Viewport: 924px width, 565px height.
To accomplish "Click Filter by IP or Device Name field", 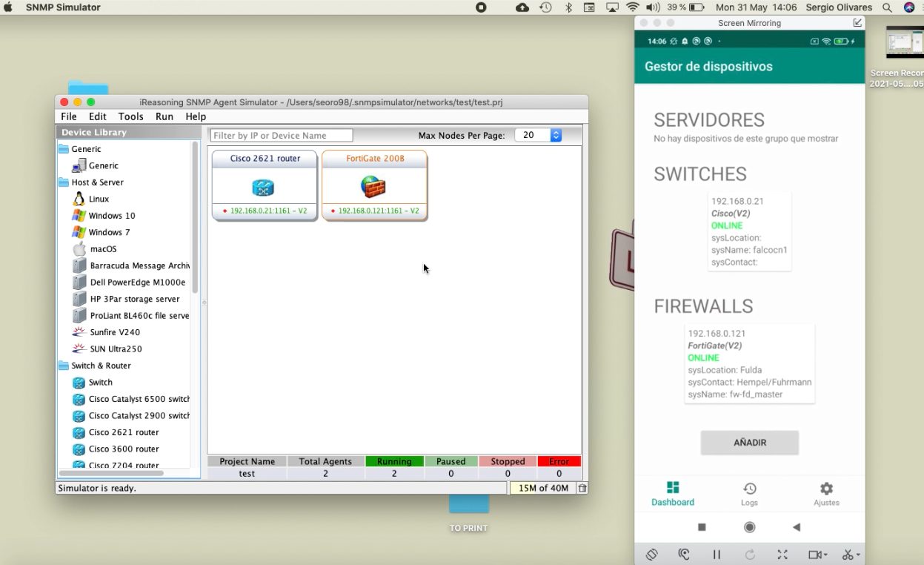I will (282, 136).
